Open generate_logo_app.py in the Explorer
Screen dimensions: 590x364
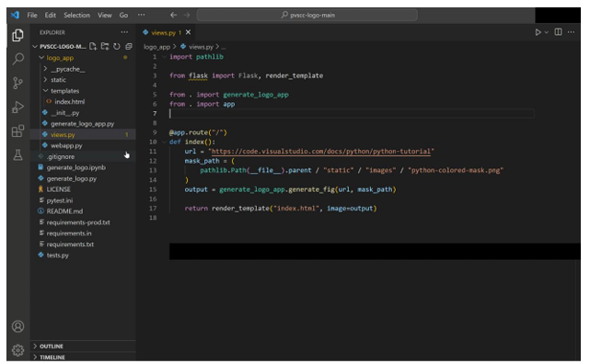[x=83, y=123]
